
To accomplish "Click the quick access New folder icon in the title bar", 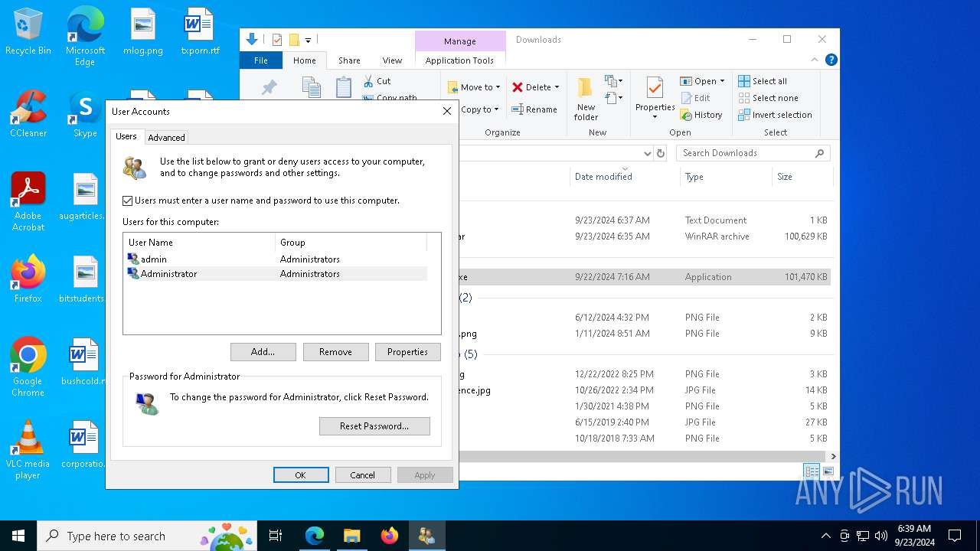I will 294,40.
